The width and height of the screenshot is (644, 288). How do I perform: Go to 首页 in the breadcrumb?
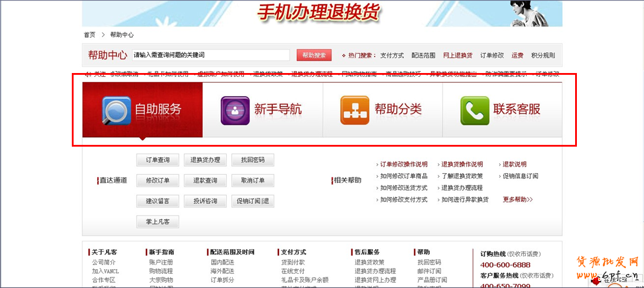[89, 35]
